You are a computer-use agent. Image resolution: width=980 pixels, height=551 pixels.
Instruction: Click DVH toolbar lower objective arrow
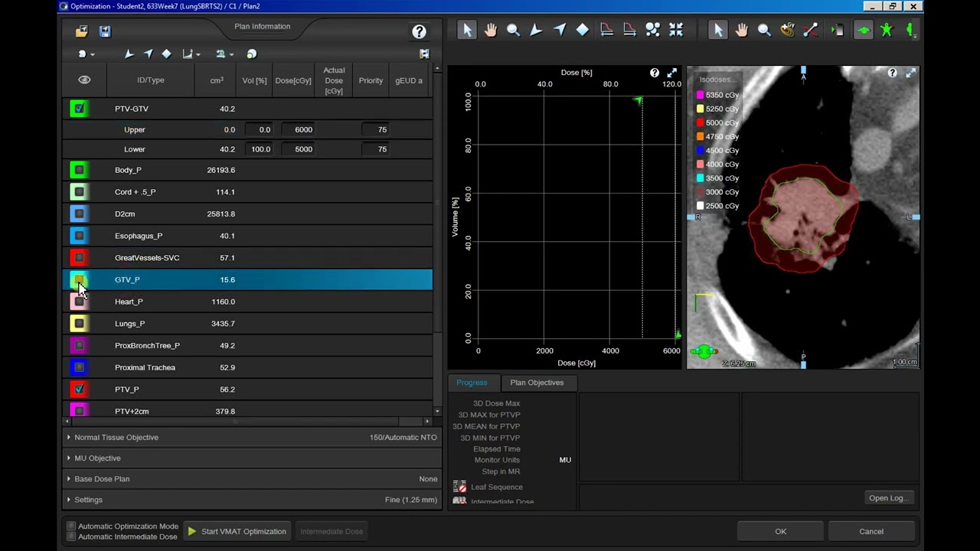(x=560, y=30)
